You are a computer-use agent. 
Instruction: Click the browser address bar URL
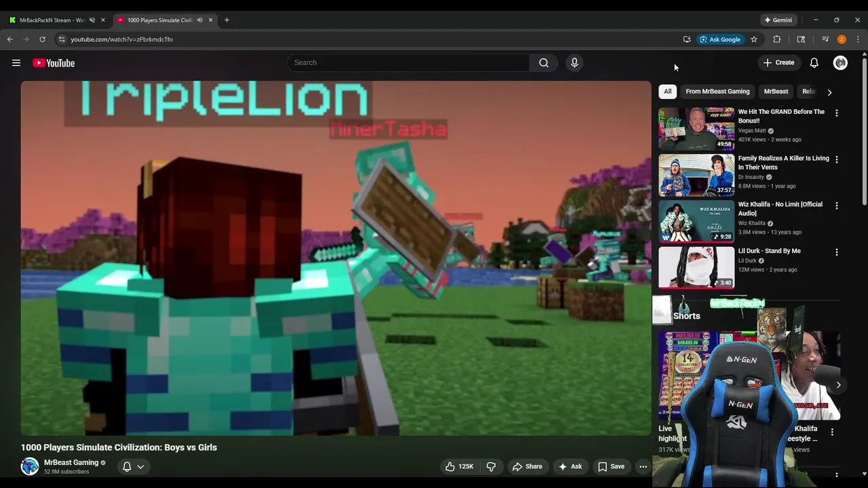pyautogui.click(x=122, y=39)
